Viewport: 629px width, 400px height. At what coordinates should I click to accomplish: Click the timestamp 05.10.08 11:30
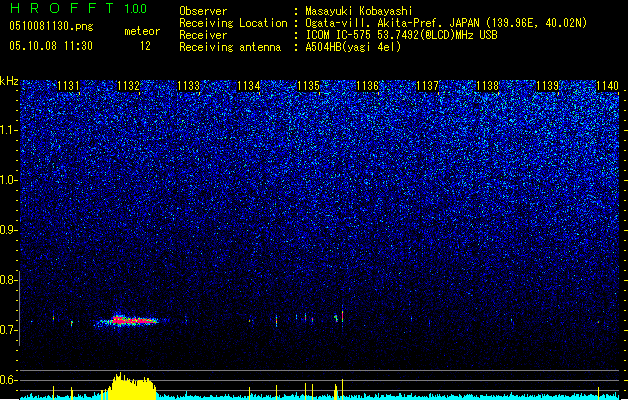pyautogui.click(x=51, y=46)
